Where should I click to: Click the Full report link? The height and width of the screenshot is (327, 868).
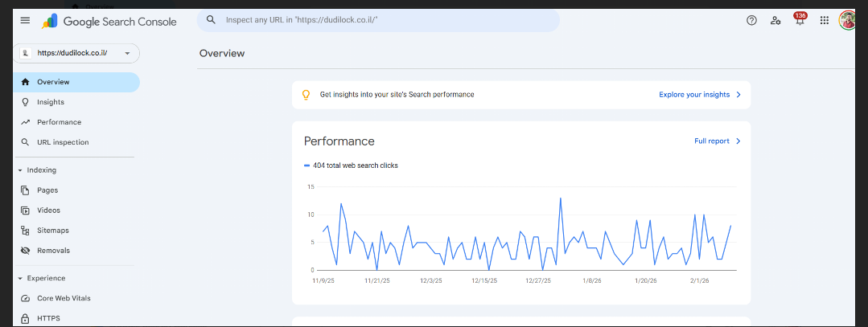[716, 141]
